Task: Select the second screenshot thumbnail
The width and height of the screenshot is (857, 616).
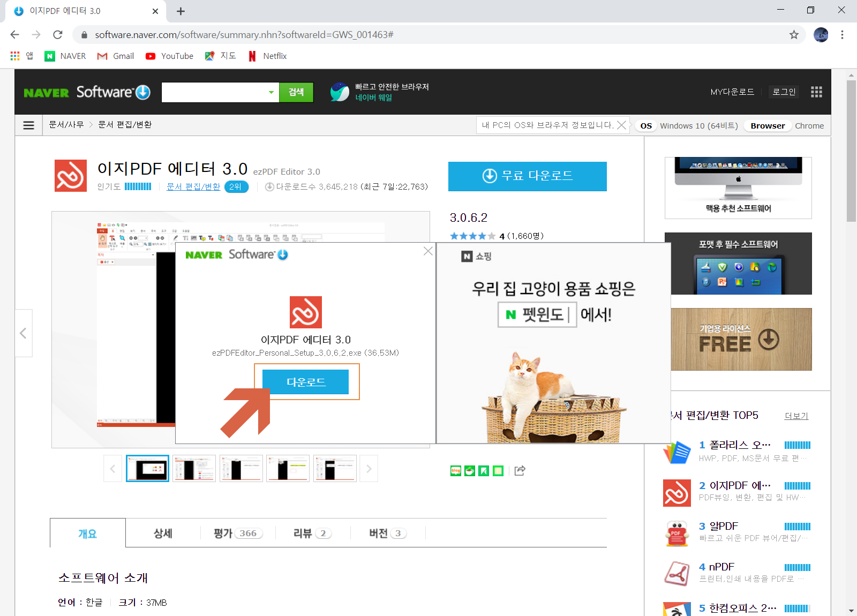Action: pyautogui.click(x=194, y=469)
